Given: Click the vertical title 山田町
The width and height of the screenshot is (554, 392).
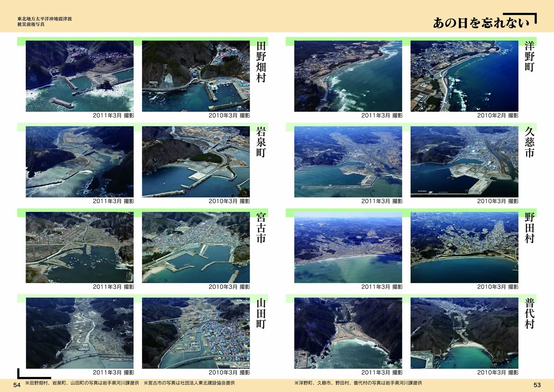Looking at the screenshot, I should tap(261, 313).
